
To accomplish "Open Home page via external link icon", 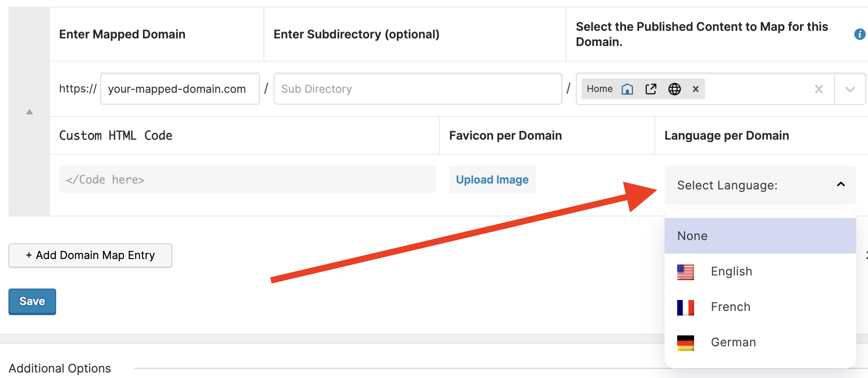I will [x=651, y=89].
